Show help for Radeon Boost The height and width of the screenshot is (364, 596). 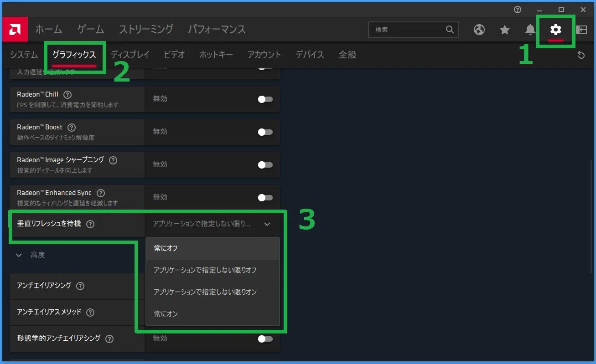click(72, 128)
